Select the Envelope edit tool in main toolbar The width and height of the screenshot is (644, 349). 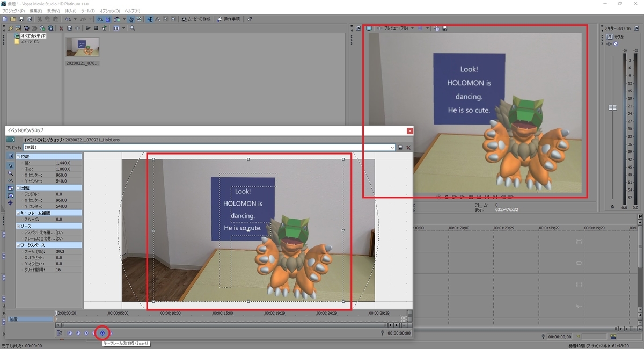click(158, 19)
